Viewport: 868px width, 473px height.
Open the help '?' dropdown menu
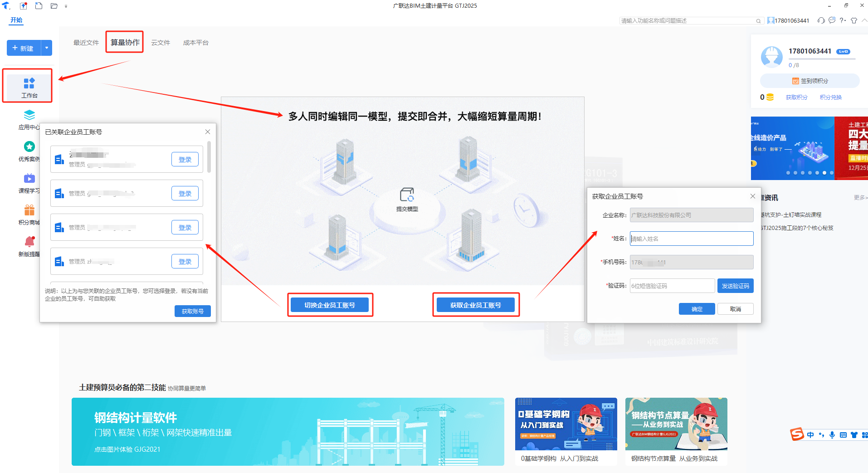pos(843,20)
